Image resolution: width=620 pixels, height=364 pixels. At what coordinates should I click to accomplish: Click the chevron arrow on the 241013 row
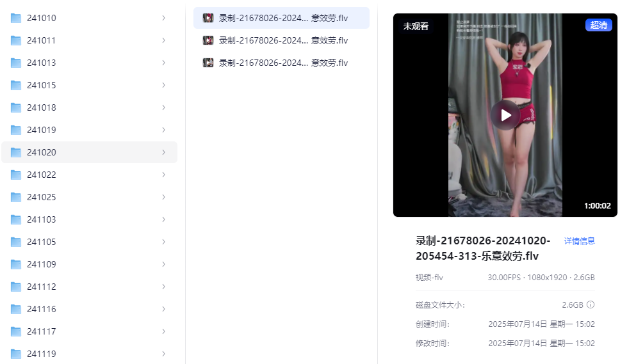pyautogui.click(x=164, y=63)
